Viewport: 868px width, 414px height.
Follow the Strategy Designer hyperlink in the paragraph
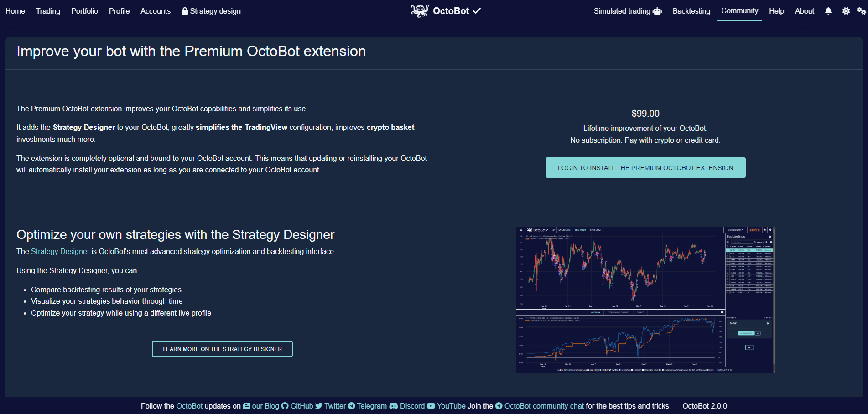tap(60, 251)
